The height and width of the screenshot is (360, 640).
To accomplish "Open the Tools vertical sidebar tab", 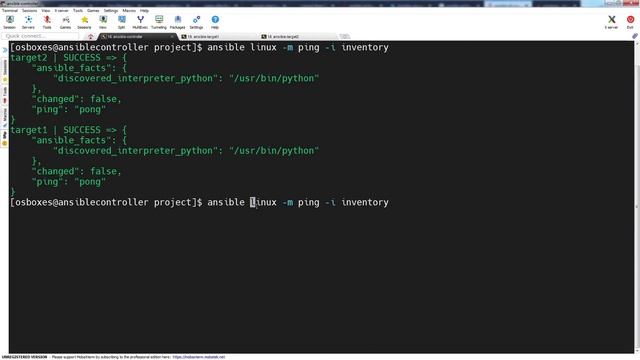I will tap(4, 94).
